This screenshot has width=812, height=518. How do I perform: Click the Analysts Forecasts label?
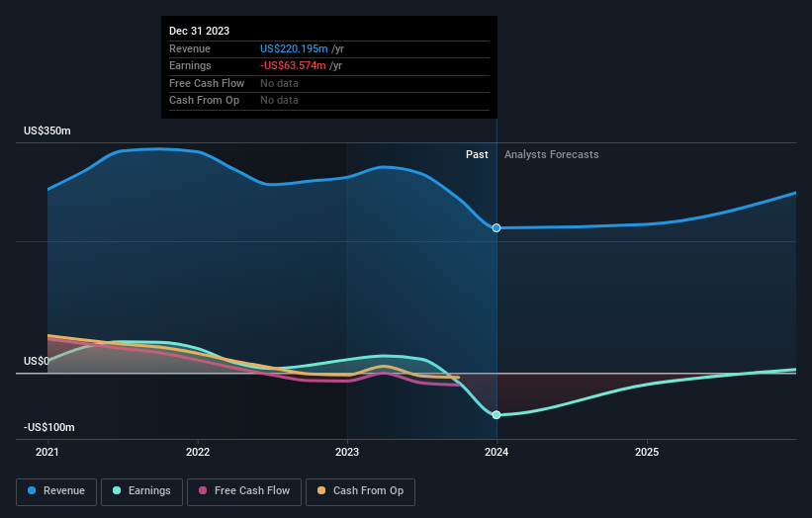click(552, 154)
